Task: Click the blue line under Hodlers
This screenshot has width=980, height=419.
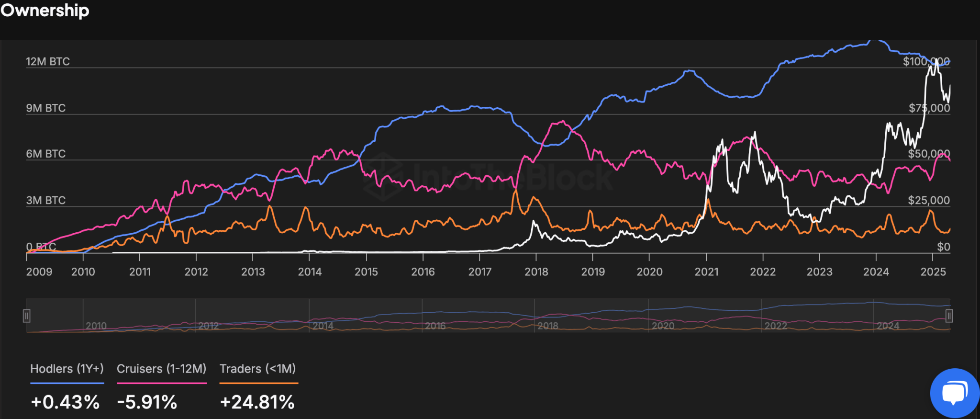Action: pos(67,383)
